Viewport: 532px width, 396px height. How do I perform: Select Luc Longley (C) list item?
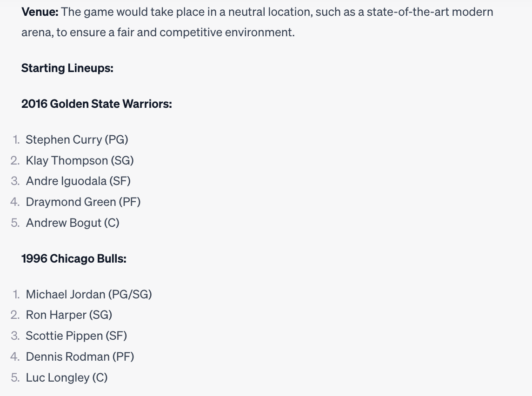[x=66, y=378]
